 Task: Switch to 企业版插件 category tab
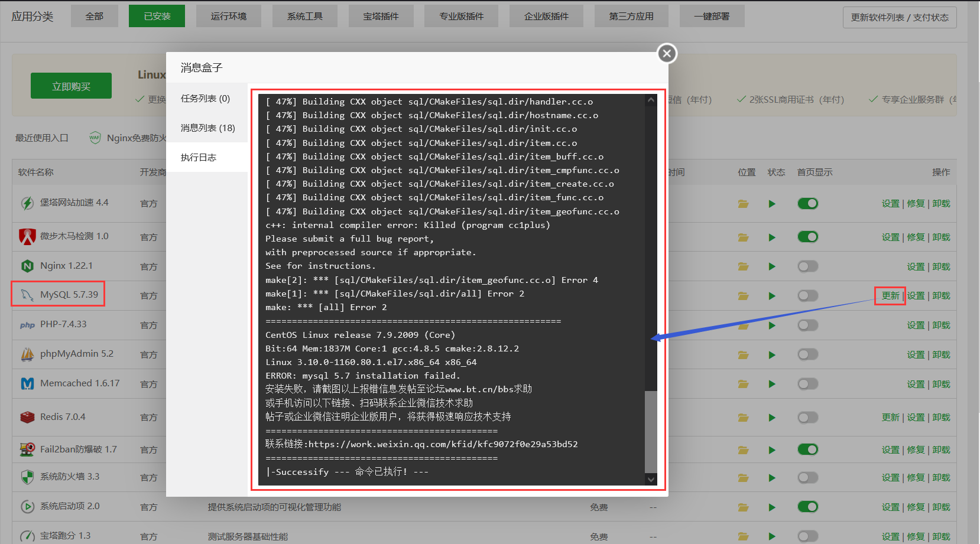tap(546, 17)
